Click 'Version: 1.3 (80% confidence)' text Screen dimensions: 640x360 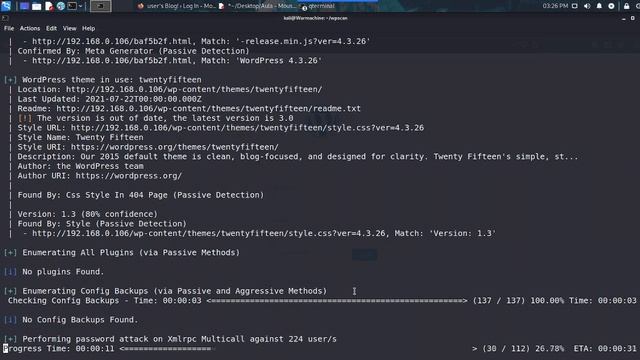pos(87,214)
